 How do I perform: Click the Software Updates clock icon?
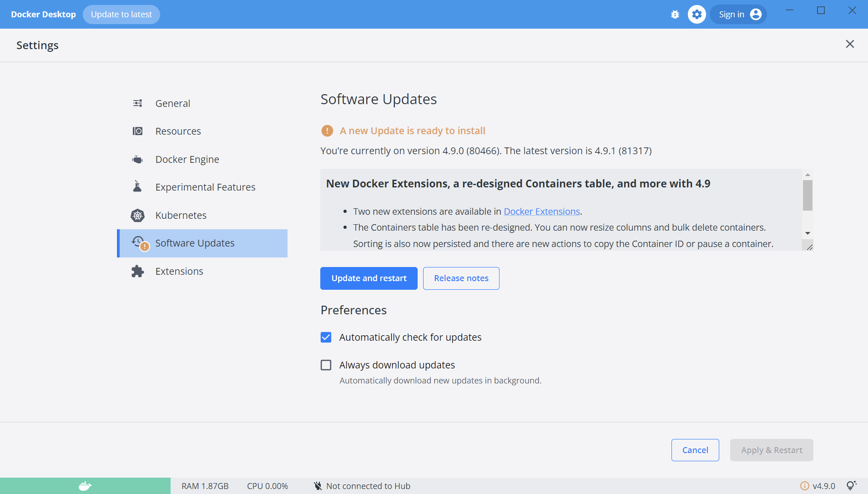[x=138, y=242]
